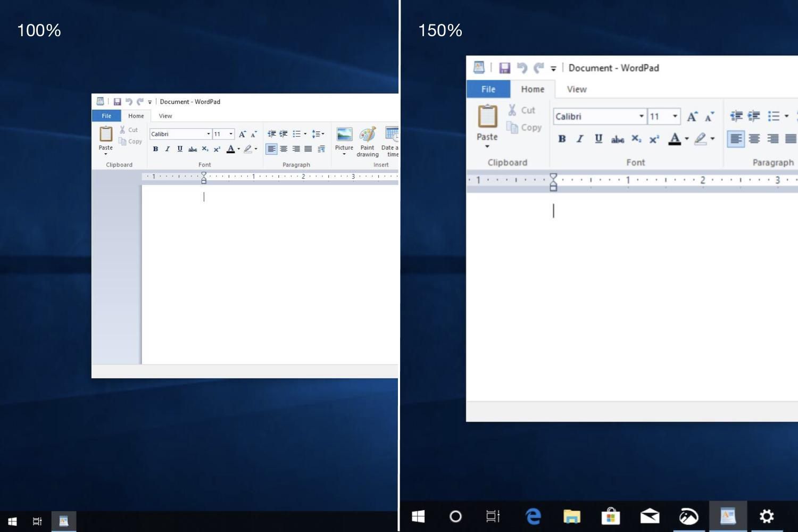Apply strikethrough with the abc icon

[x=617, y=139]
